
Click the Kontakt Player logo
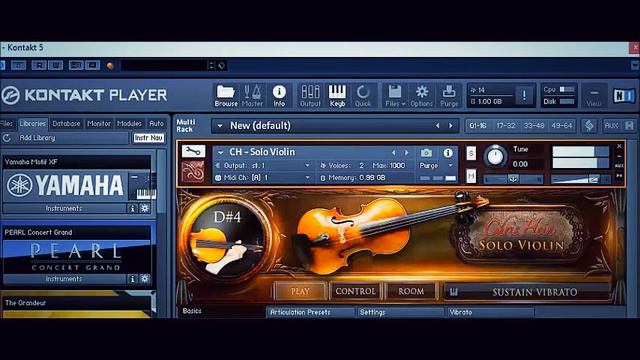[84, 95]
